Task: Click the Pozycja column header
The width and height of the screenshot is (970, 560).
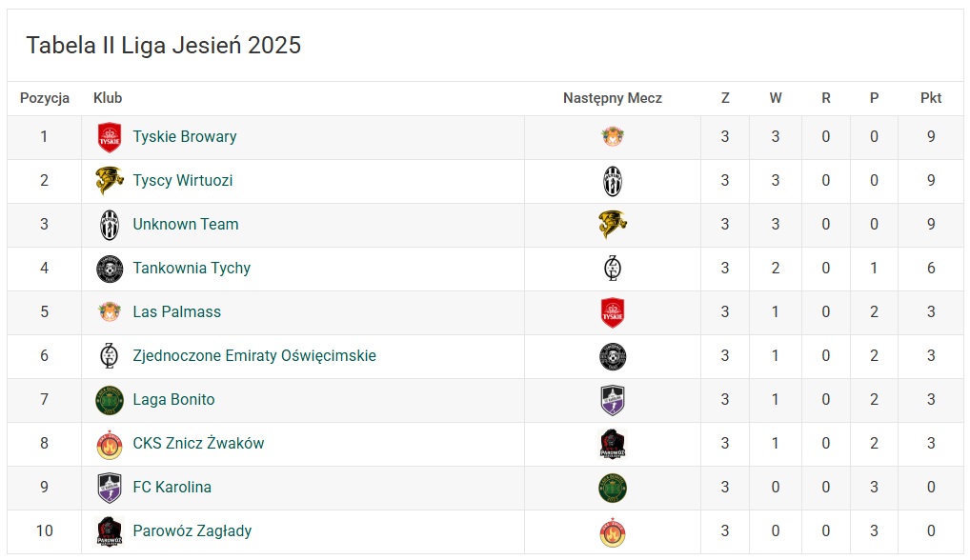Action: 45,98
